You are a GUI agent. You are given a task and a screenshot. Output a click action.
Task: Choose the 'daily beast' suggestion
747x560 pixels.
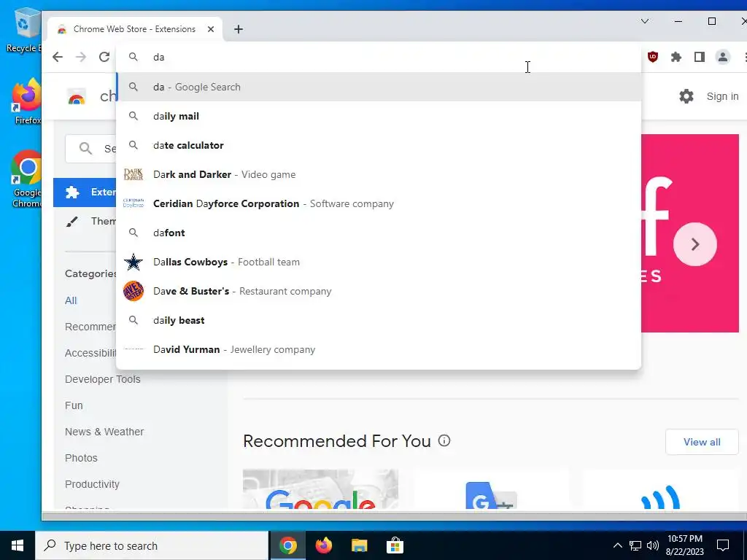(x=379, y=320)
